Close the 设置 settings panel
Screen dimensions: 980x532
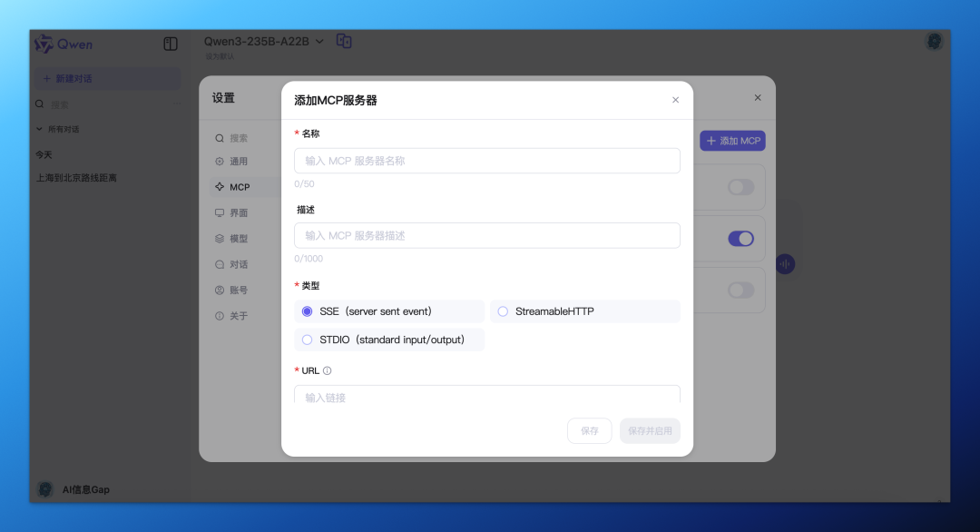point(758,97)
